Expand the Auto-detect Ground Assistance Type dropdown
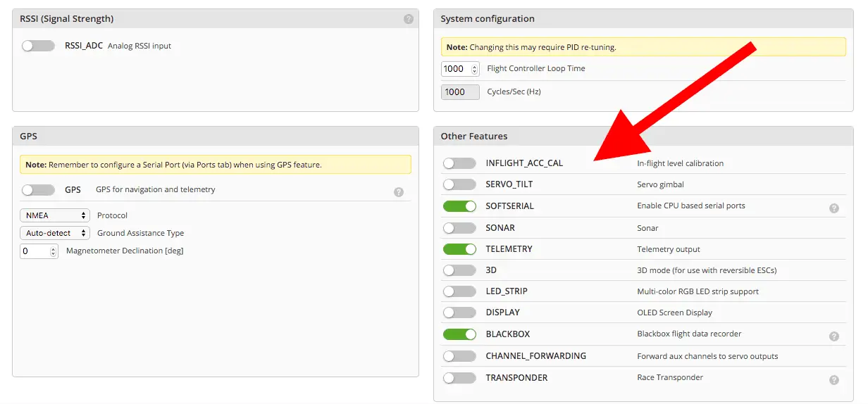 [55, 233]
